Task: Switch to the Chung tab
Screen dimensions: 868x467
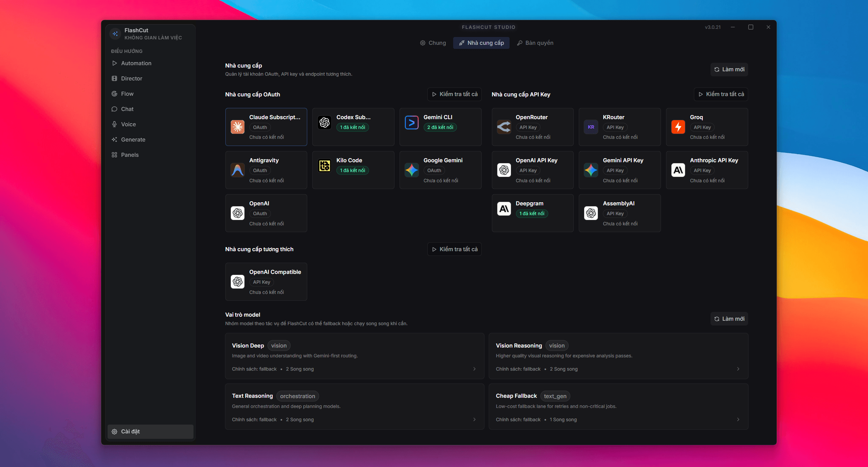Action: (x=433, y=43)
